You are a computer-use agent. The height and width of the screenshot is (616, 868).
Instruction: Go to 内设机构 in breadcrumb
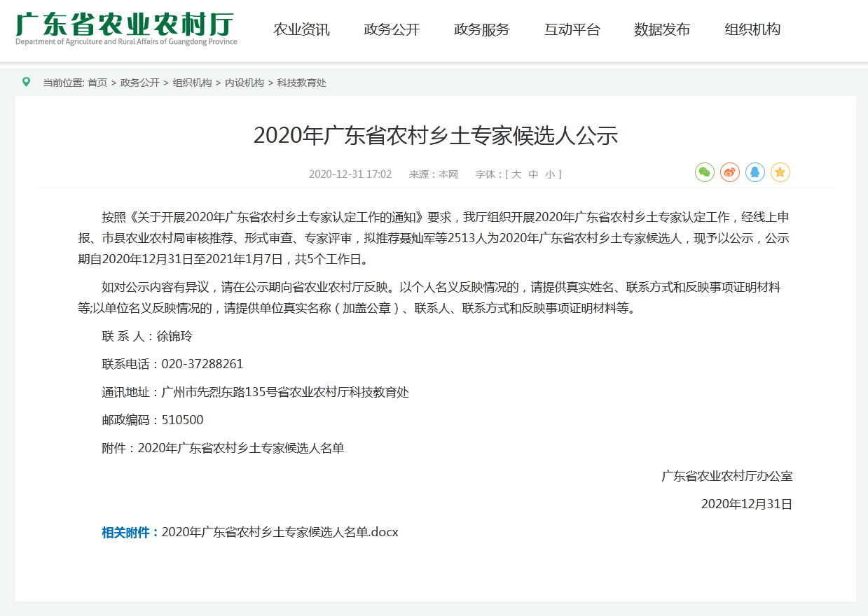pos(244,83)
